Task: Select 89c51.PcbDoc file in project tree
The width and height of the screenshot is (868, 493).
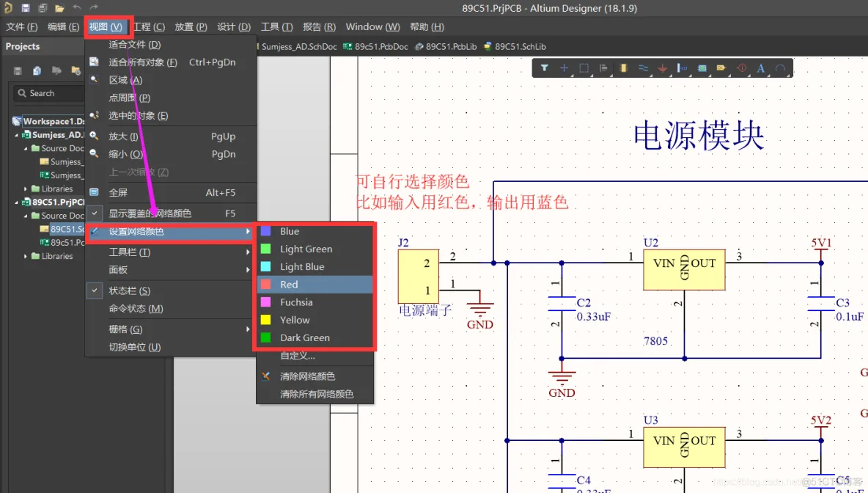Action: click(62, 243)
